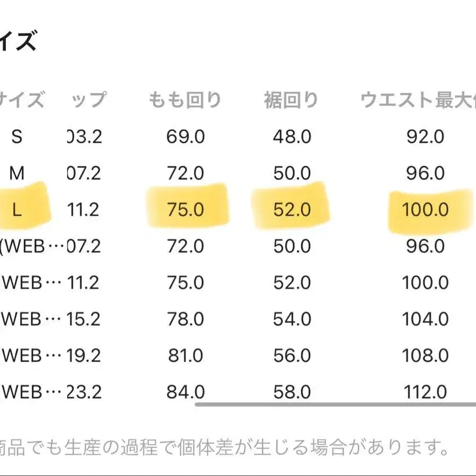The height and width of the screenshot is (476, 476).
Task: Click the 84.0 thigh value
Action: 185,392
